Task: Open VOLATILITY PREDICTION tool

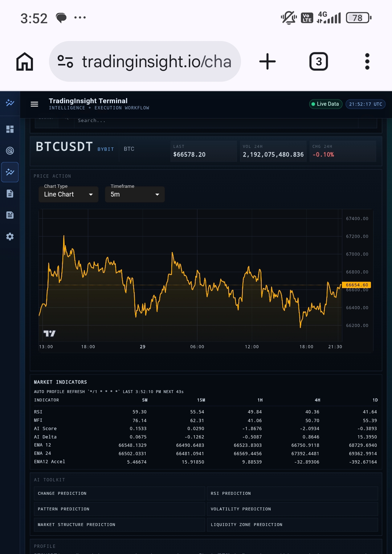Action: point(293,509)
